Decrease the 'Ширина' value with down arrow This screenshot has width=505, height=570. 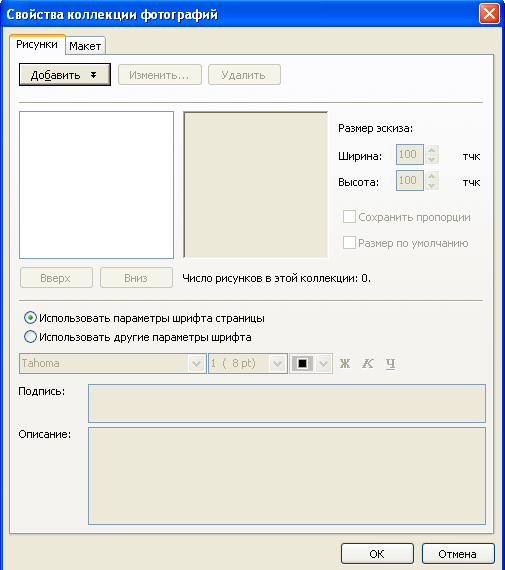click(432, 159)
